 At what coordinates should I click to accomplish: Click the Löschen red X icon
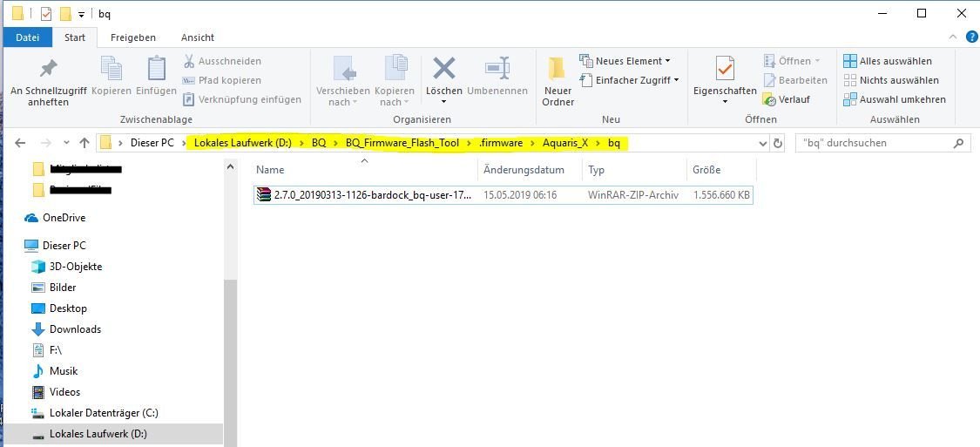[444, 68]
